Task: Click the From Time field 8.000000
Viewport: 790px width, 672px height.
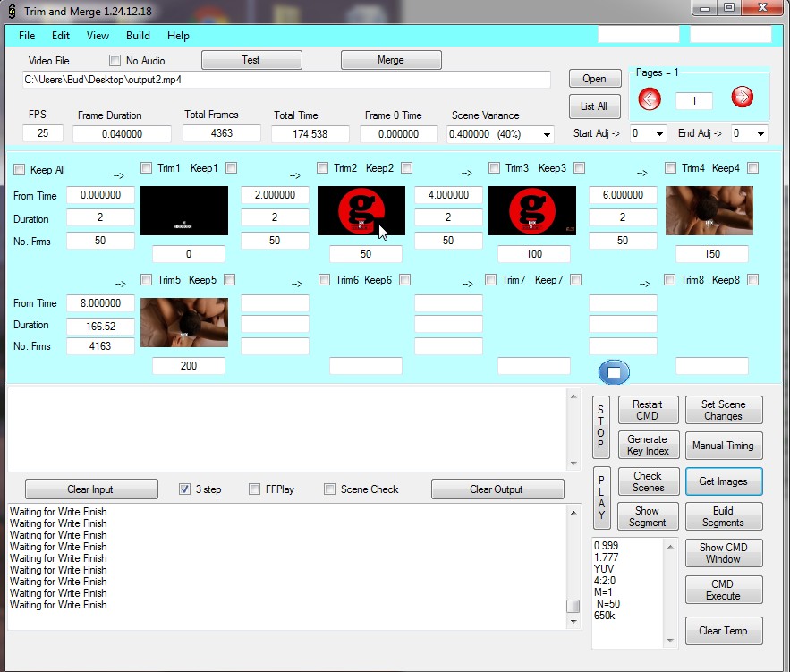Action: point(100,303)
